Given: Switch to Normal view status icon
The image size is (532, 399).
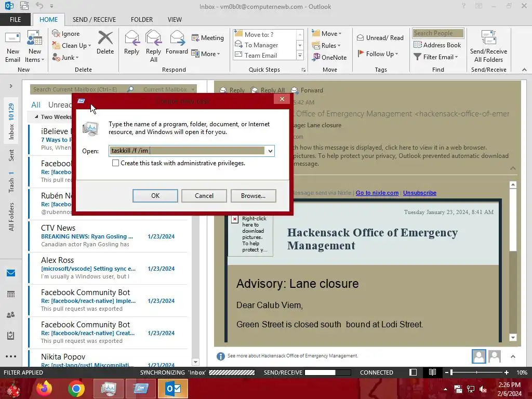Looking at the screenshot, I should 413,372.
